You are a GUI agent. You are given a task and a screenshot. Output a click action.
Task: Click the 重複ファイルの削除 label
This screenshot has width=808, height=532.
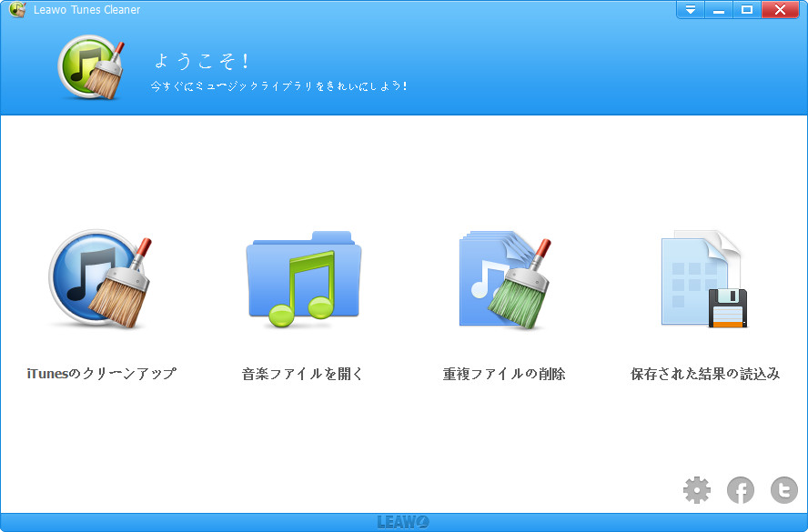coord(504,374)
